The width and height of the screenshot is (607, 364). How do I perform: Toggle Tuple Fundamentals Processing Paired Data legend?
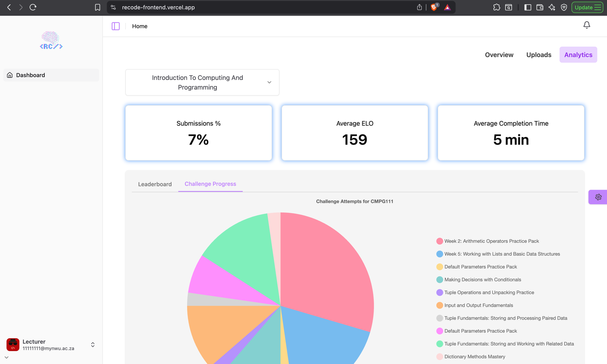[502, 318]
